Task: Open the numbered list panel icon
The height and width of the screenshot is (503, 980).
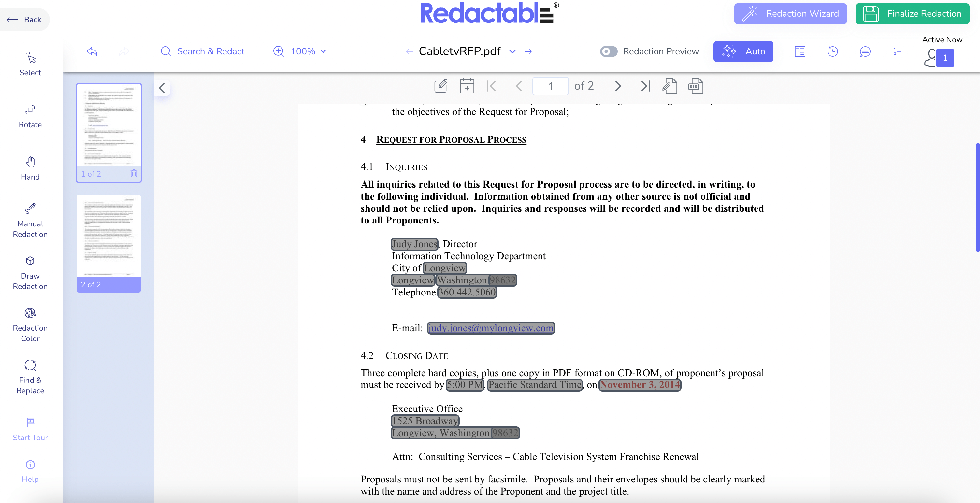Action: click(898, 51)
